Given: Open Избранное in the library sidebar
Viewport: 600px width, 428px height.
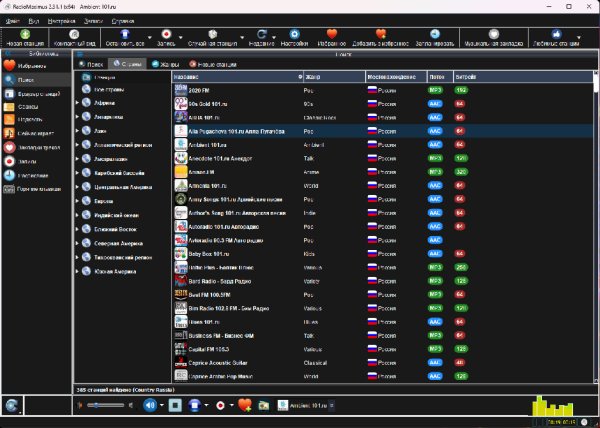Looking at the screenshot, I should 36,66.
